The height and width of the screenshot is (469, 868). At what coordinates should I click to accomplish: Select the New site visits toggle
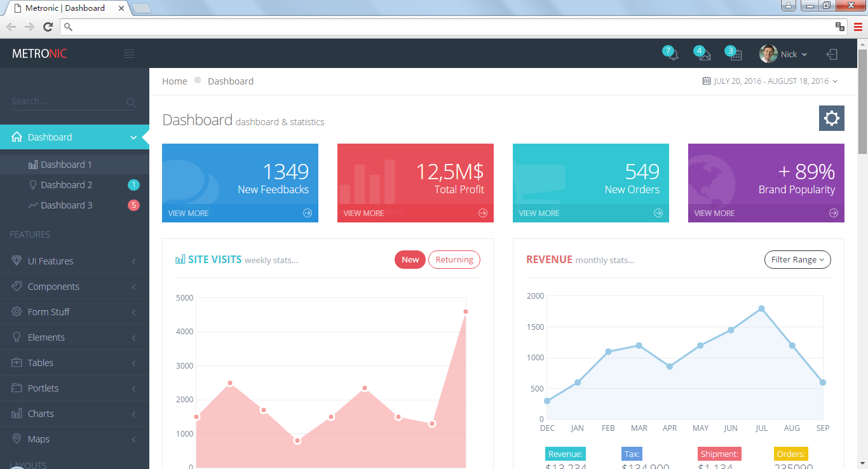(x=410, y=259)
